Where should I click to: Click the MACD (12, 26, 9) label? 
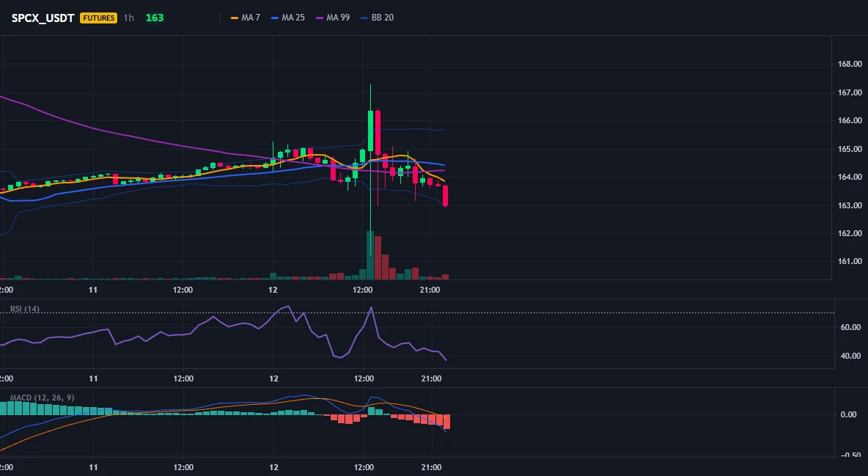(x=42, y=398)
